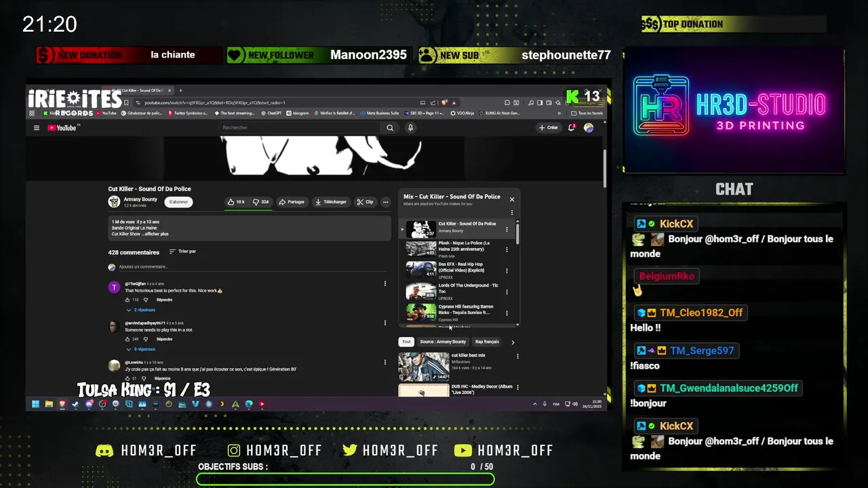This screenshot has height=488, width=868.
Task: Expand the bookmarks bar overflow chevron
Action: click(559, 113)
